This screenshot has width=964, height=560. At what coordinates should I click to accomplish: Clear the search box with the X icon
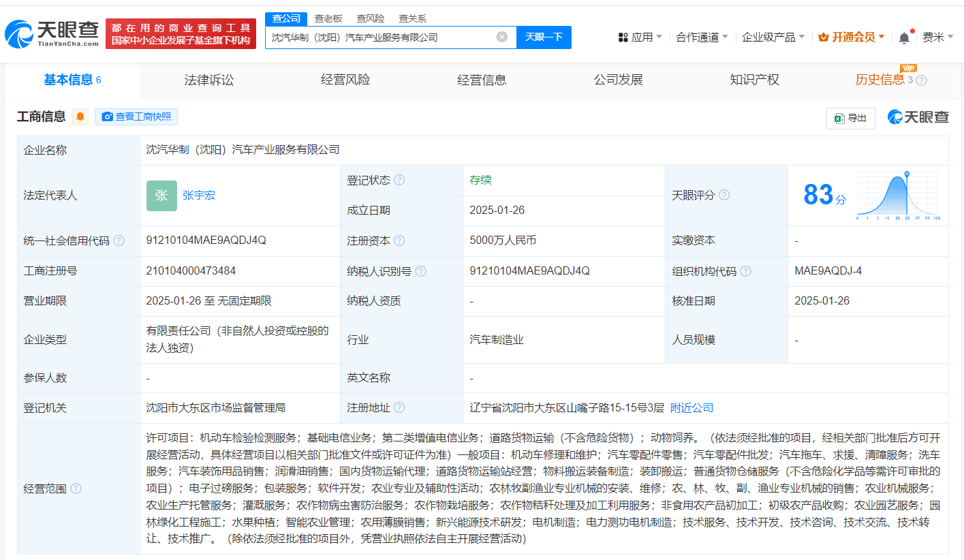[x=502, y=37]
